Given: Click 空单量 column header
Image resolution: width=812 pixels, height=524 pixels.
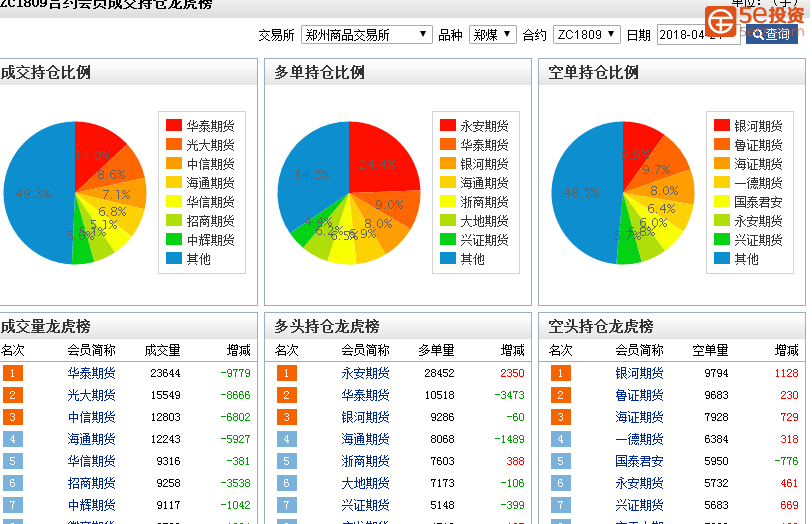Looking at the screenshot, I should [x=710, y=351].
